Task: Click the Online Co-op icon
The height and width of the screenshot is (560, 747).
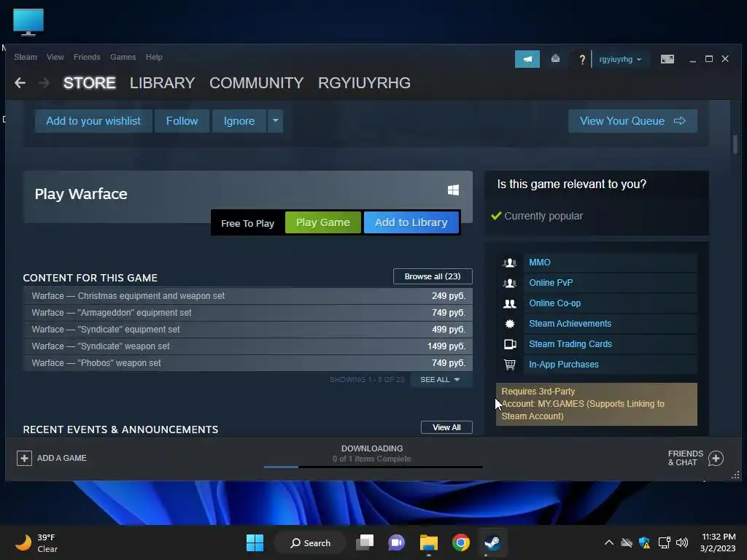Action: point(510,303)
